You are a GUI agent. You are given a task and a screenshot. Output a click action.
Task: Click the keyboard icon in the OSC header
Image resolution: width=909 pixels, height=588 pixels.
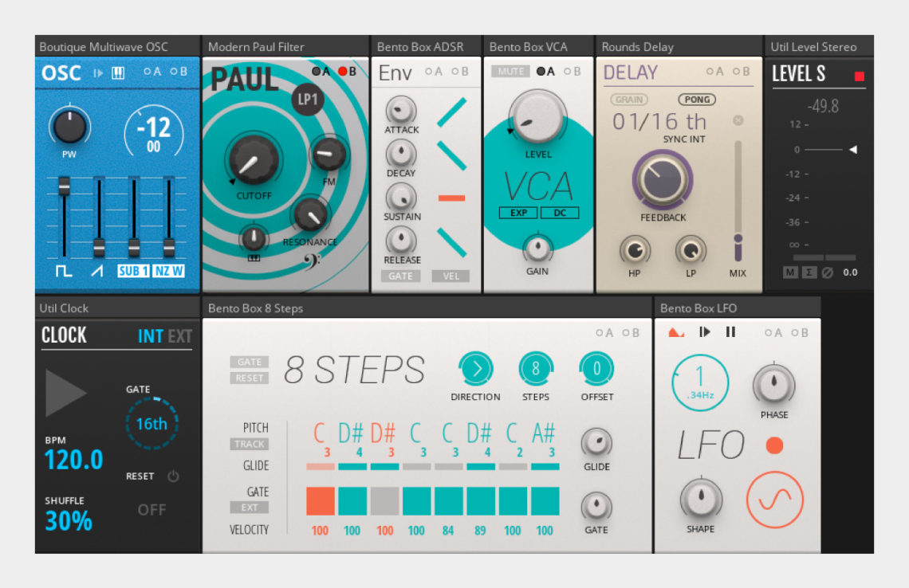pos(116,73)
